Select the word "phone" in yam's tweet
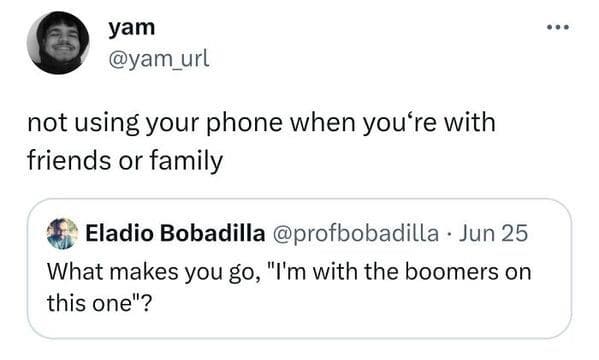599x360 pixels. click(x=245, y=123)
